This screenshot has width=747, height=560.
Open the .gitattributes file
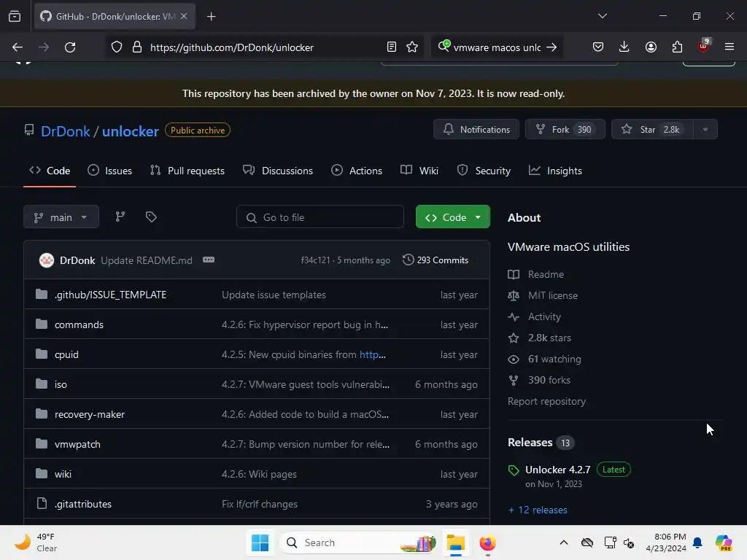[83, 504]
